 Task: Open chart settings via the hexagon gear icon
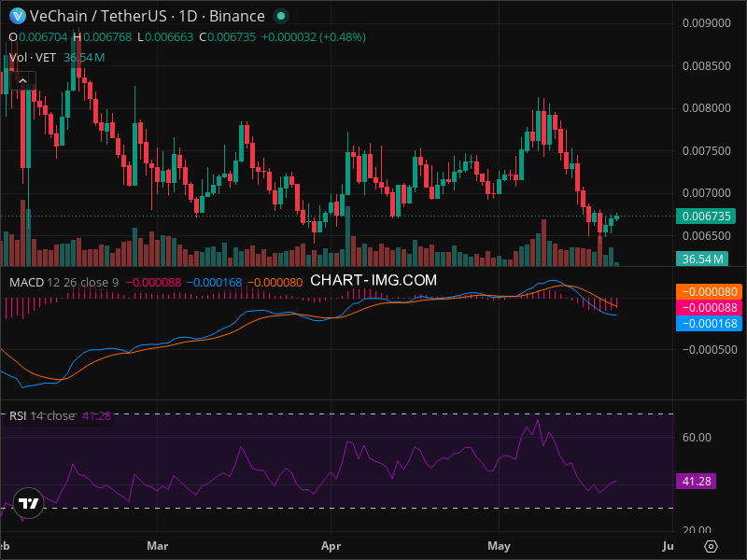711,546
